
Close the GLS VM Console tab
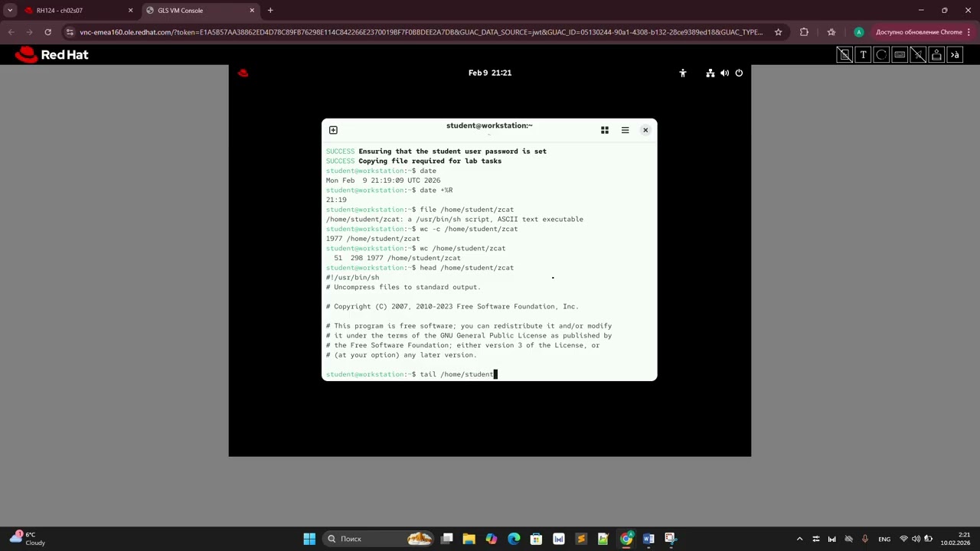coord(251,11)
